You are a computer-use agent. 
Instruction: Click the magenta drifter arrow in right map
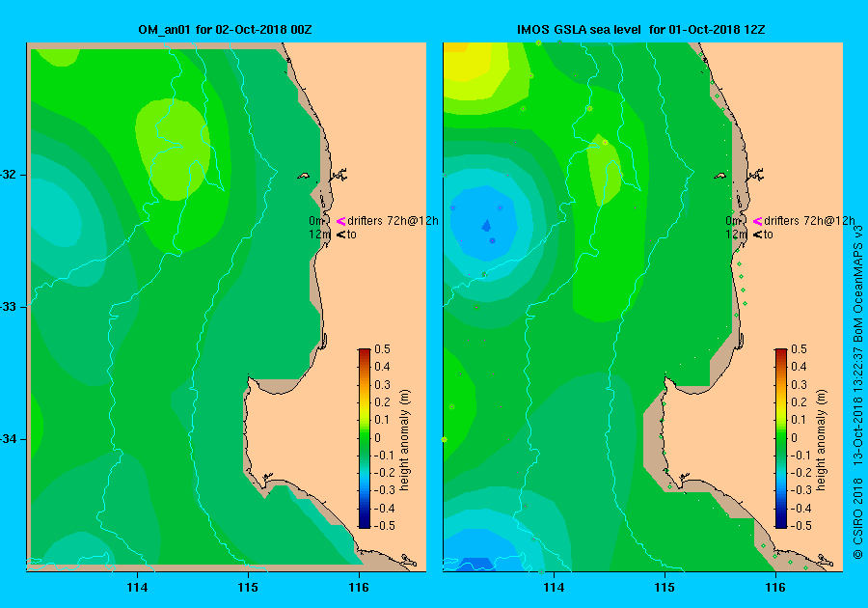pyautogui.click(x=757, y=221)
